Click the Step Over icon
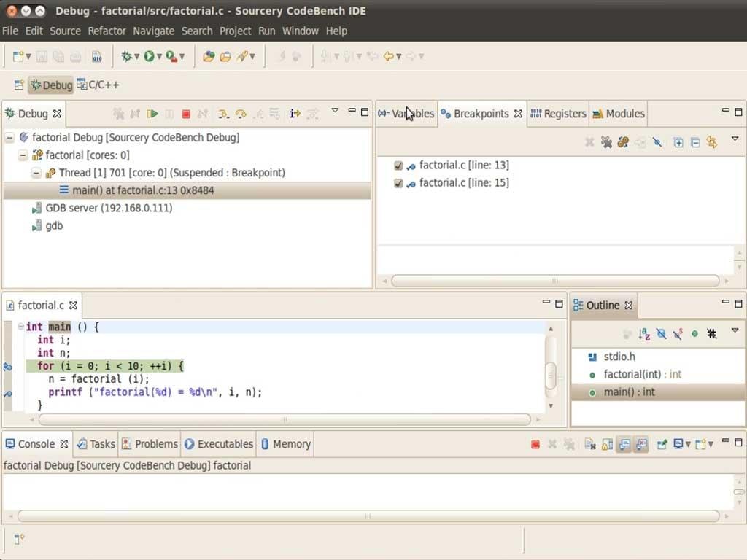 tap(241, 114)
